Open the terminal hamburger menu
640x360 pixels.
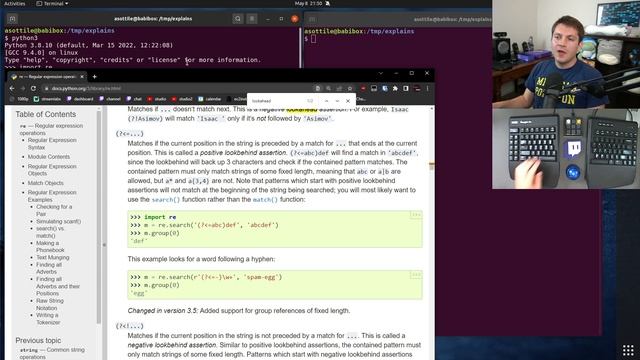tap(252, 19)
